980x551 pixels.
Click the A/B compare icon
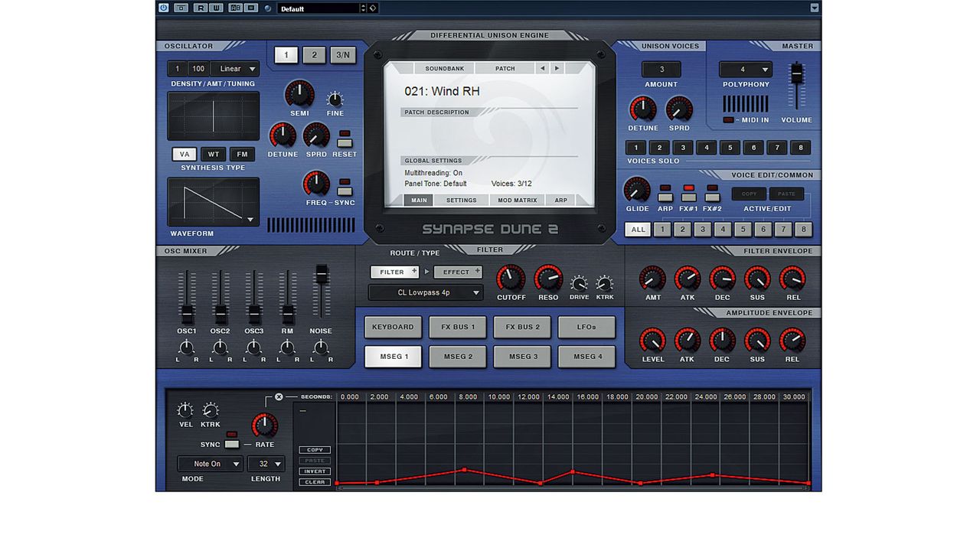coord(235,8)
